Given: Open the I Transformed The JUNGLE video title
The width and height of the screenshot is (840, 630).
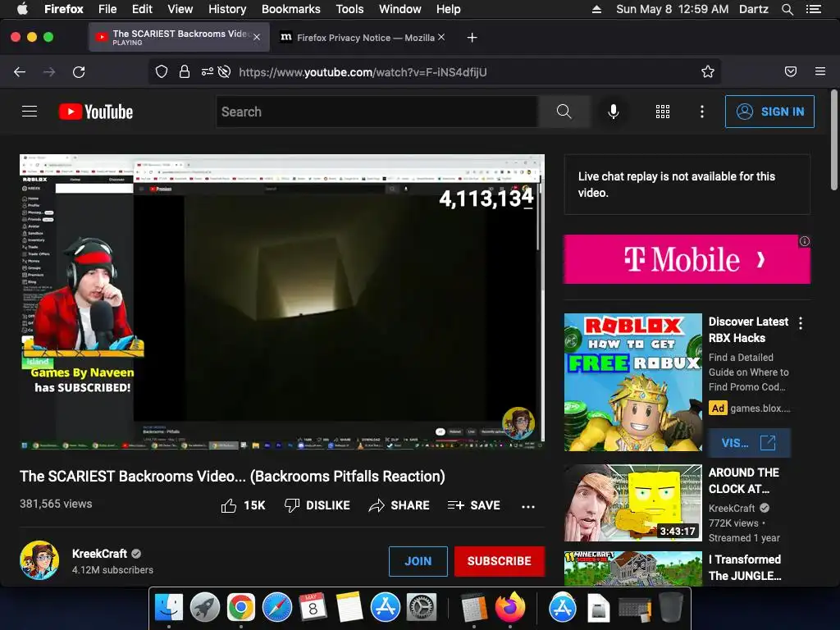Looking at the screenshot, I should point(745,568).
